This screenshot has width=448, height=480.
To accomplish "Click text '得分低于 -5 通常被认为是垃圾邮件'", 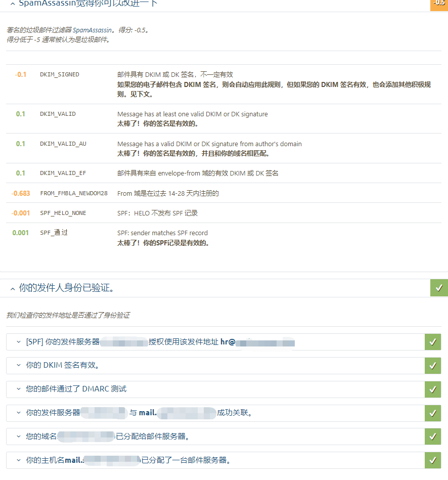I will tap(57, 39).
